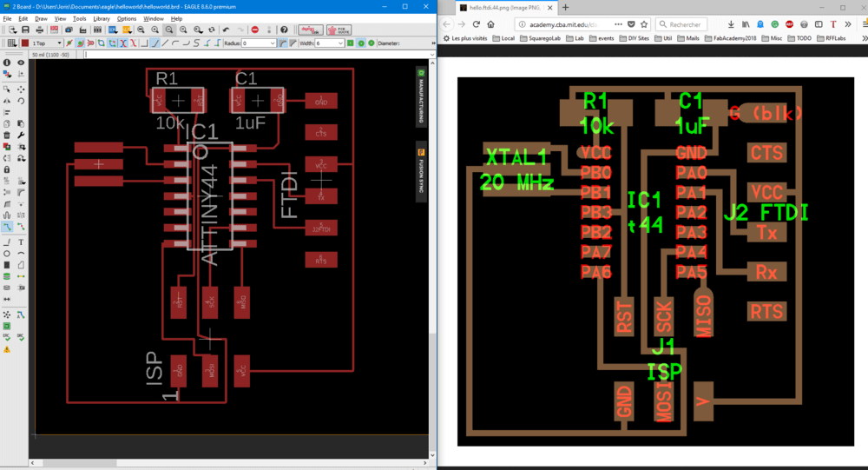
Task: Open the Library menu in EAGLE
Action: (x=102, y=18)
